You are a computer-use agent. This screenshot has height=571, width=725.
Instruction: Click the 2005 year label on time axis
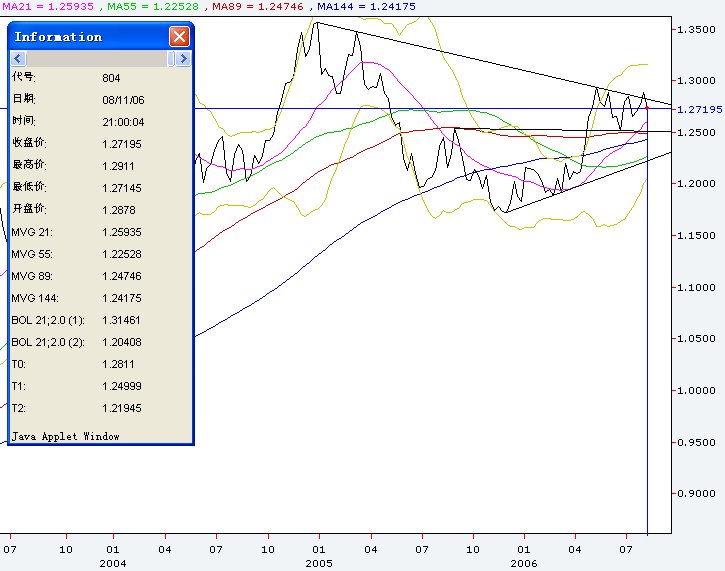click(319, 564)
